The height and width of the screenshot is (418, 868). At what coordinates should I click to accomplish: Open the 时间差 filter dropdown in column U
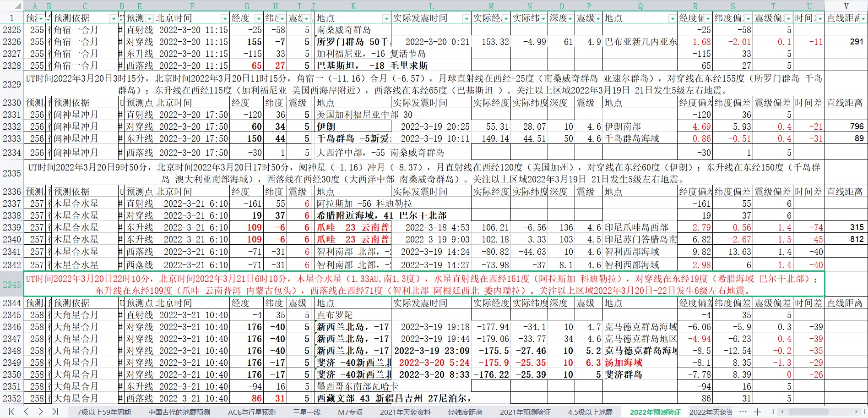point(820,18)
